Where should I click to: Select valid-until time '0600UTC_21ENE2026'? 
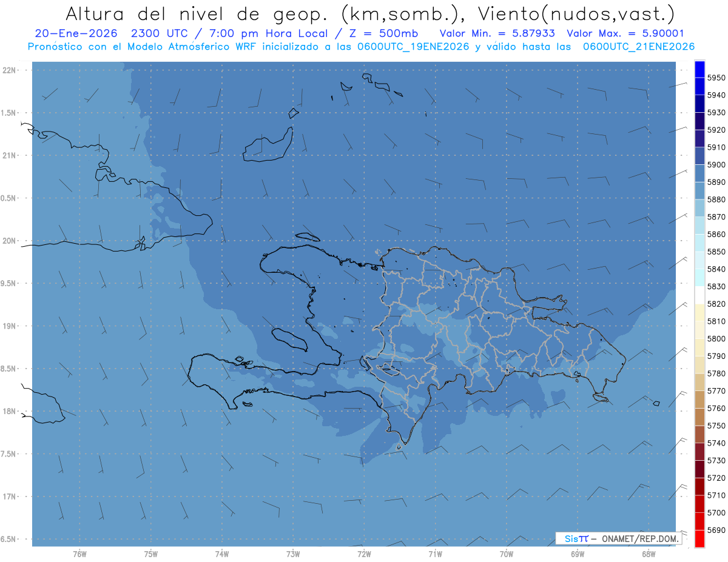pos(639,46)
